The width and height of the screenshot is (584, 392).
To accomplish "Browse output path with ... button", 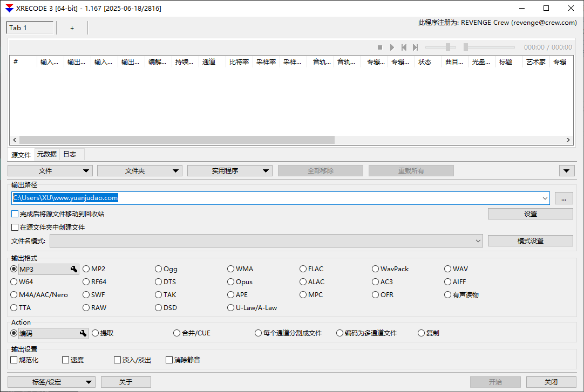I will coord(564,198).
